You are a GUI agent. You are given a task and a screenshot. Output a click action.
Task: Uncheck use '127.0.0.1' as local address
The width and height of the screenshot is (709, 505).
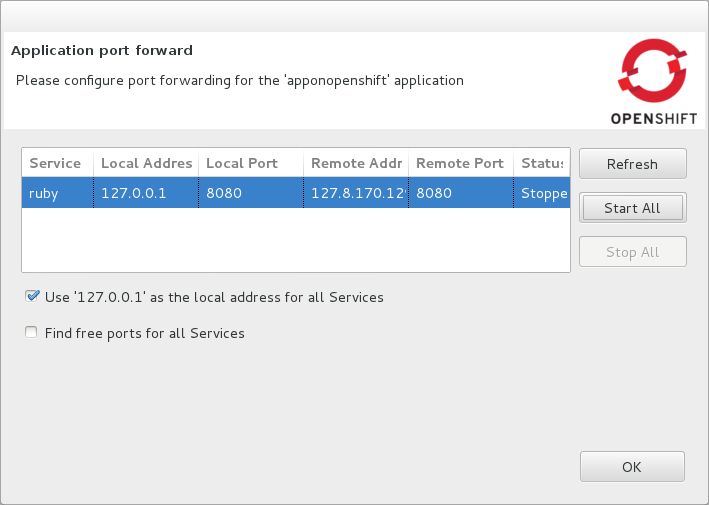[x=32, y=297]
